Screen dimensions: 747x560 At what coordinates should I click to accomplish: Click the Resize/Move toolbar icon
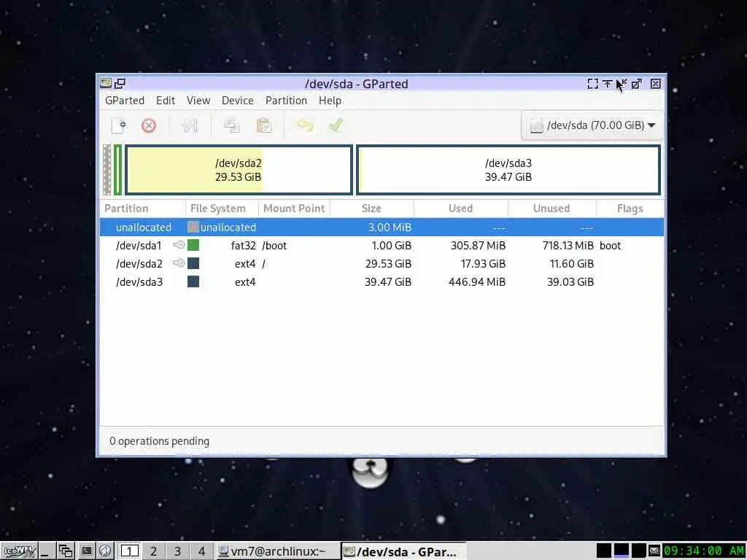click(x=189, y=125)
